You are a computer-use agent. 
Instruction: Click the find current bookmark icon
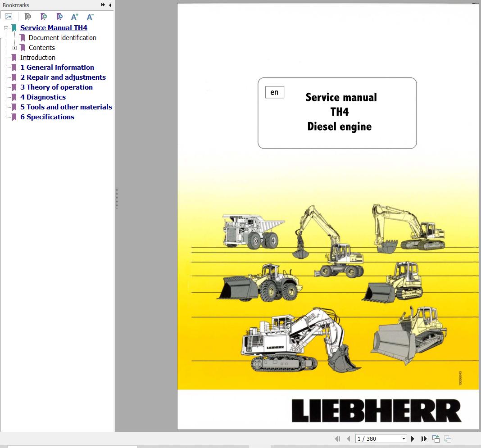[59, 17]
